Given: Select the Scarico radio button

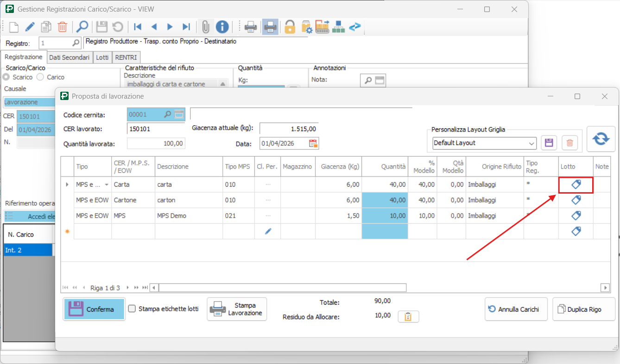Looking at the screenshot, I should pyautogui.click(x=6, y=77).
